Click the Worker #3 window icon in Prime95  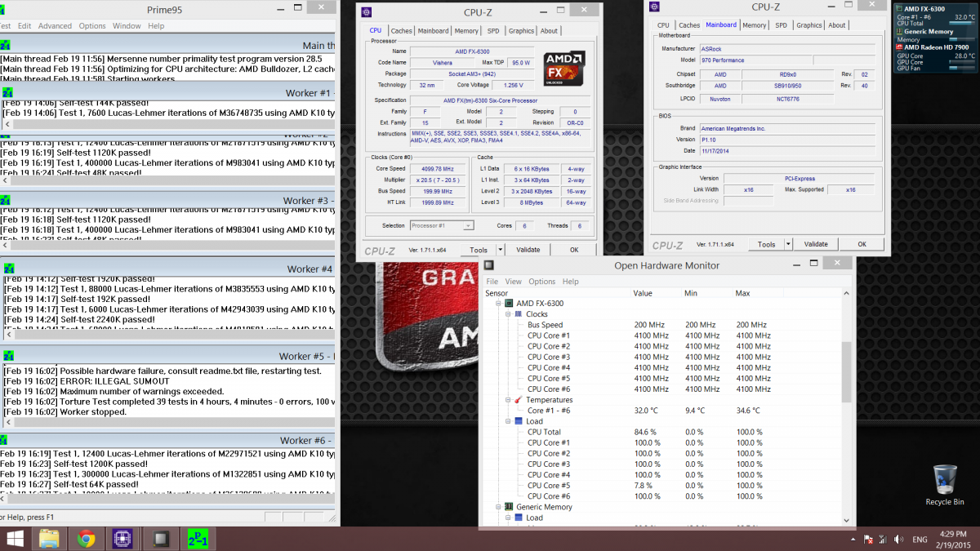pyautogui.click(x=6, y=200)
